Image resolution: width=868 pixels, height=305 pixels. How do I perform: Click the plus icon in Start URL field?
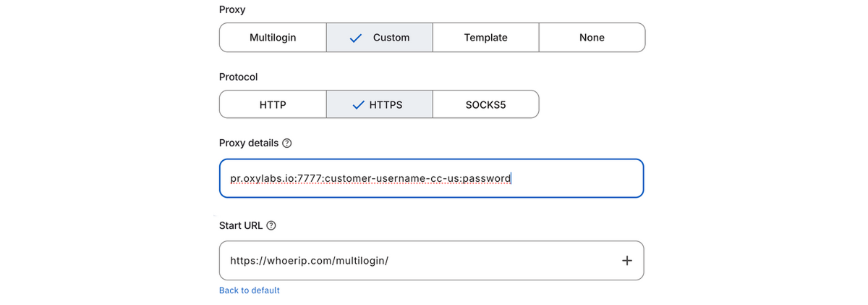coord(626,260)
